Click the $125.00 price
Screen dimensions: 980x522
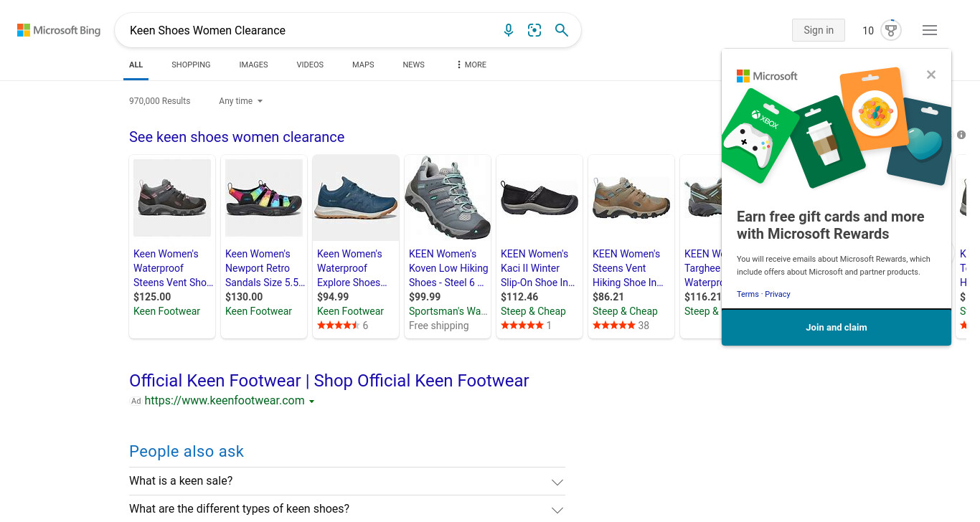(152, 297)
